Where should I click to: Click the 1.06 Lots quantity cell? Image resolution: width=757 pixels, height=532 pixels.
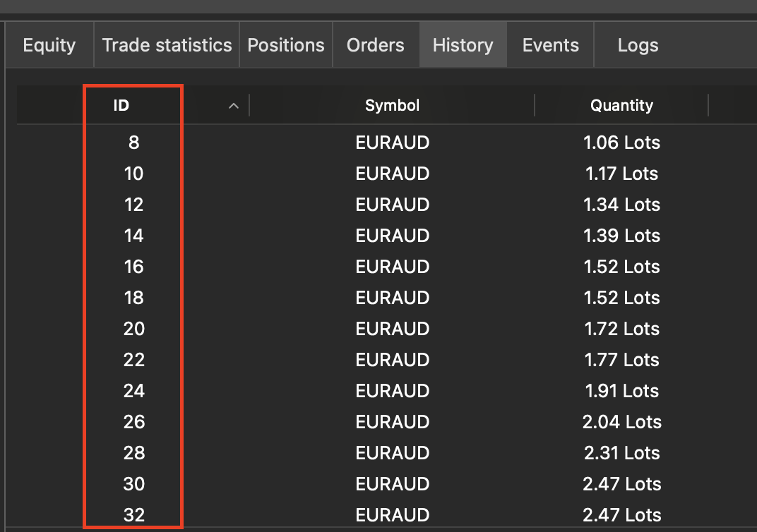click(x=621, y=143)
